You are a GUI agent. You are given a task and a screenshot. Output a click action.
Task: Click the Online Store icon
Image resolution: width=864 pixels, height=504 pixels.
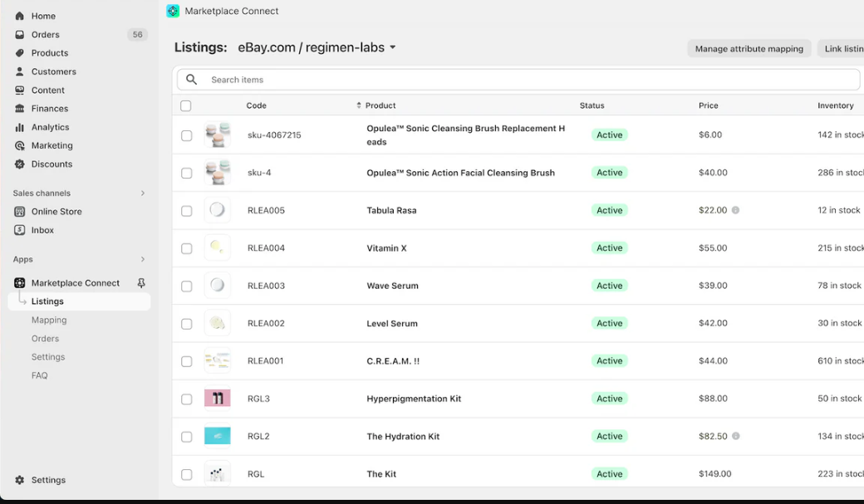pyautogui.click(x=20, y=212)
